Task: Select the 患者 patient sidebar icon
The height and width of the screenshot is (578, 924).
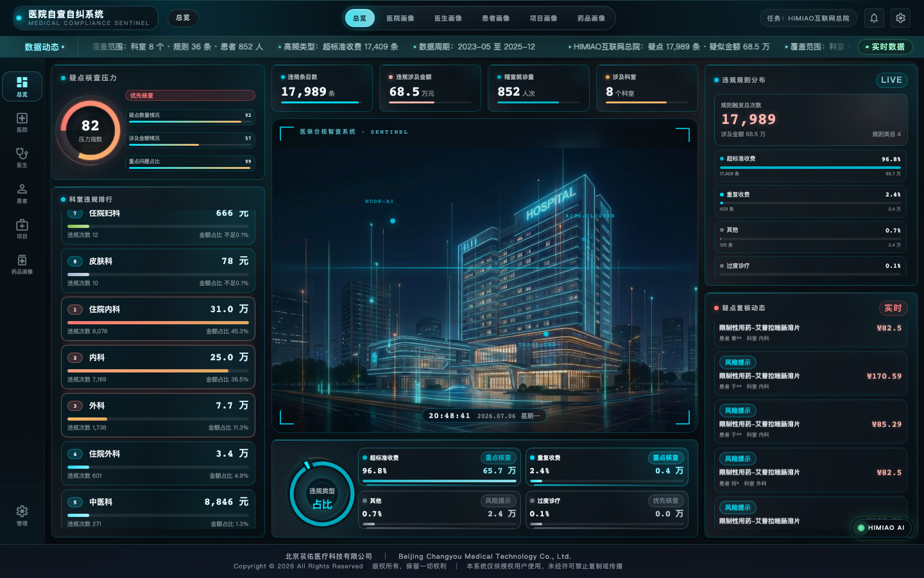Action: [22, 193]
